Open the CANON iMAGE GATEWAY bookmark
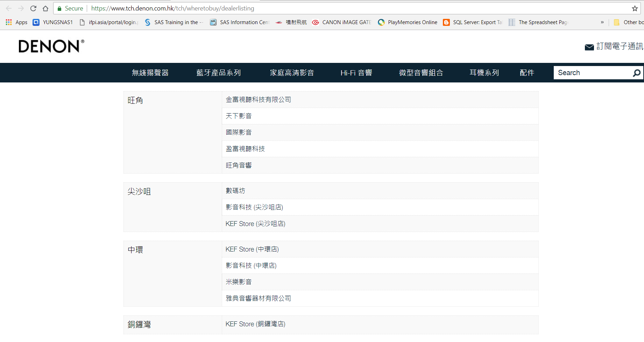The image size is (644, 342). coord(342,22)
